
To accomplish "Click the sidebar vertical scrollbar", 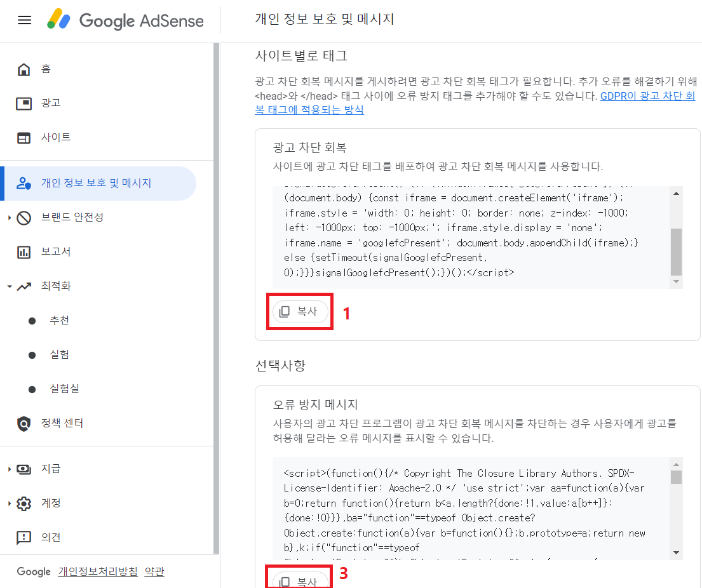I will [x=216, y=298].
